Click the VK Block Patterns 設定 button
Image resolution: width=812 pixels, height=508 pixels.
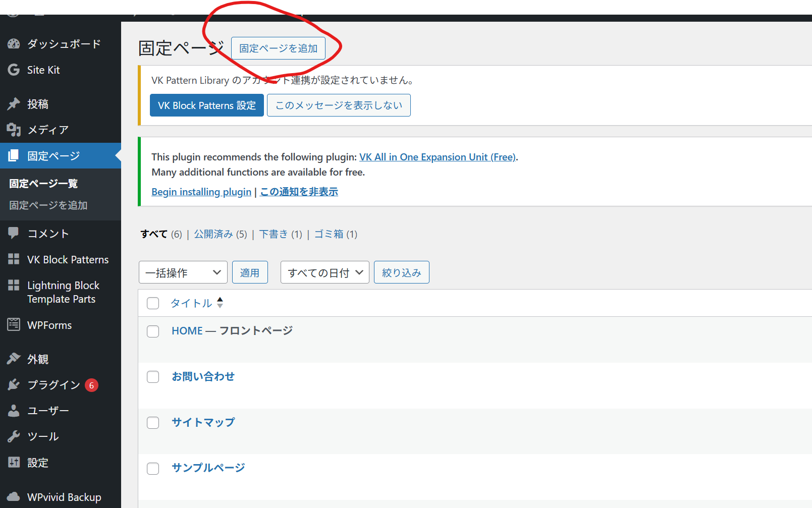207,105
